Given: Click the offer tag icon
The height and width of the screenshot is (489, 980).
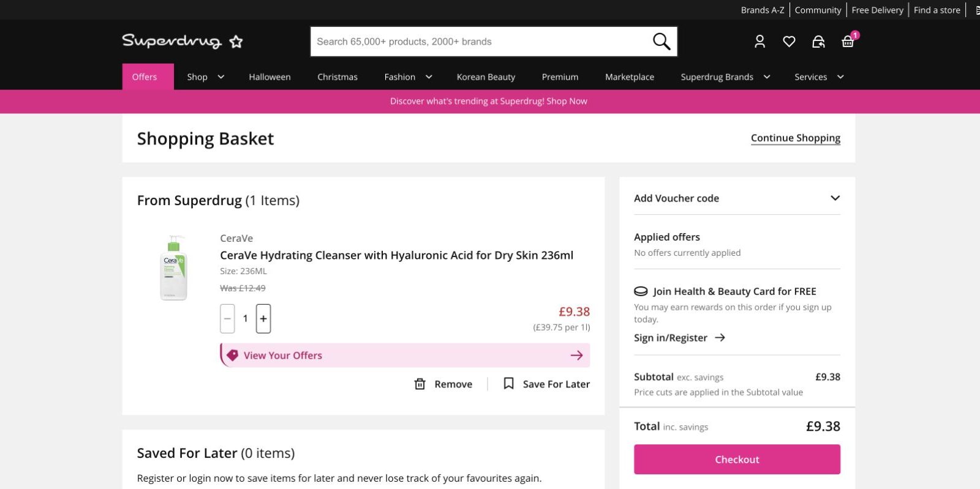Looking at the screenshot, I should tap(232, 356).
